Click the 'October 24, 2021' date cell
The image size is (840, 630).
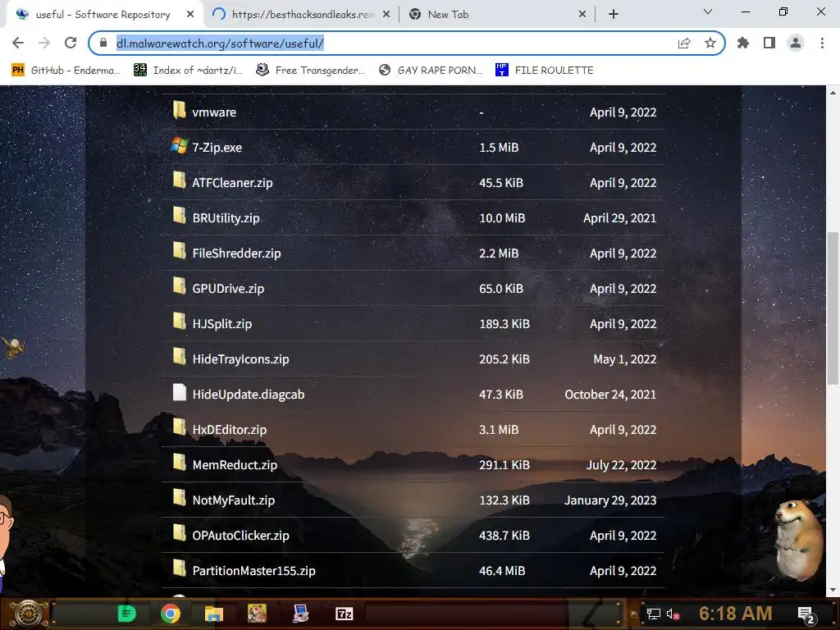[x=610, y=395]
